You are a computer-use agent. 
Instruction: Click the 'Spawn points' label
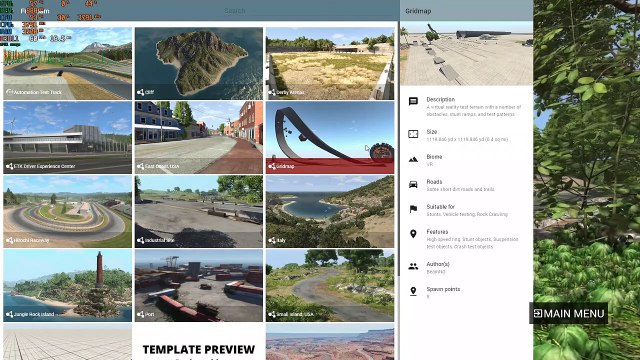point(443,289)
